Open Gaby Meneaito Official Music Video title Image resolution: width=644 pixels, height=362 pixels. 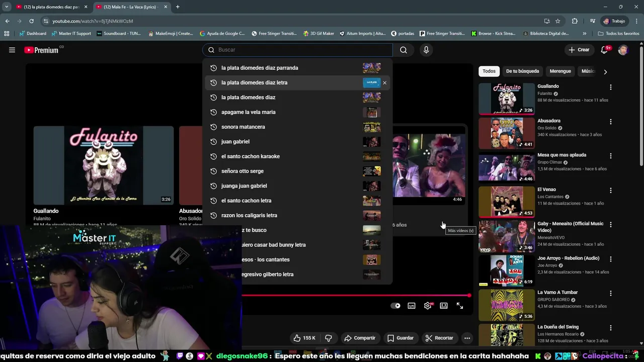[x=571, y=227]
